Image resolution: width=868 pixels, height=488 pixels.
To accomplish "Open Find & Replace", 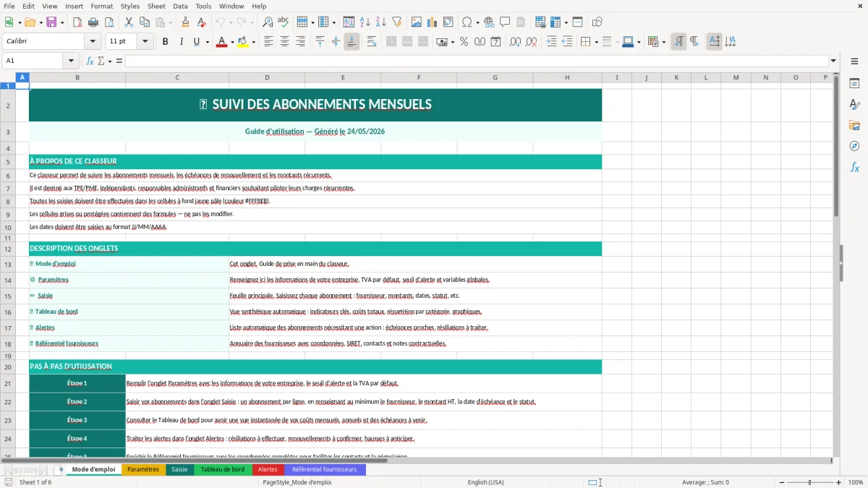I will 268,22.
